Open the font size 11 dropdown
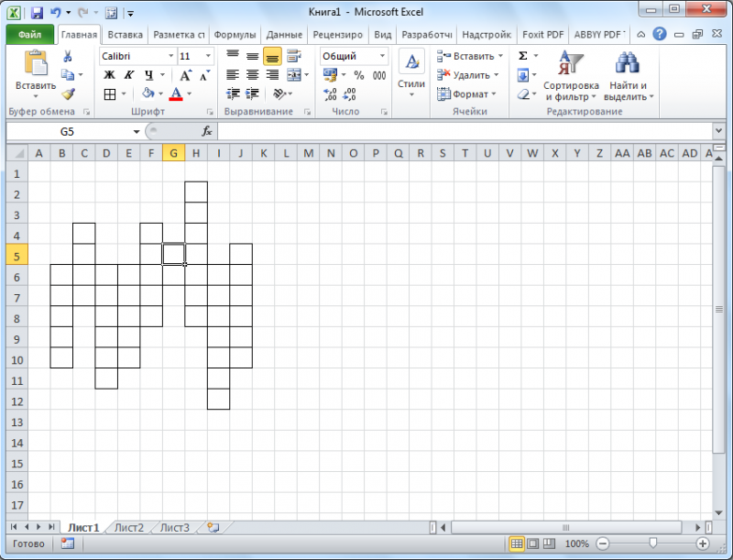Image resolution: width=733 pixels, height=560 pixels. [208, 56]
